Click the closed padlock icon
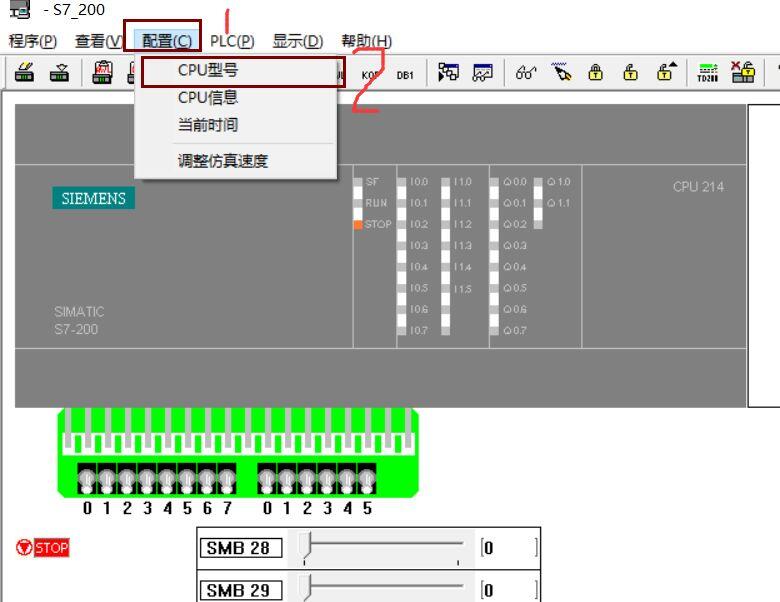The height and width of the screenshot is (602, 780). [x=595, y=73]
